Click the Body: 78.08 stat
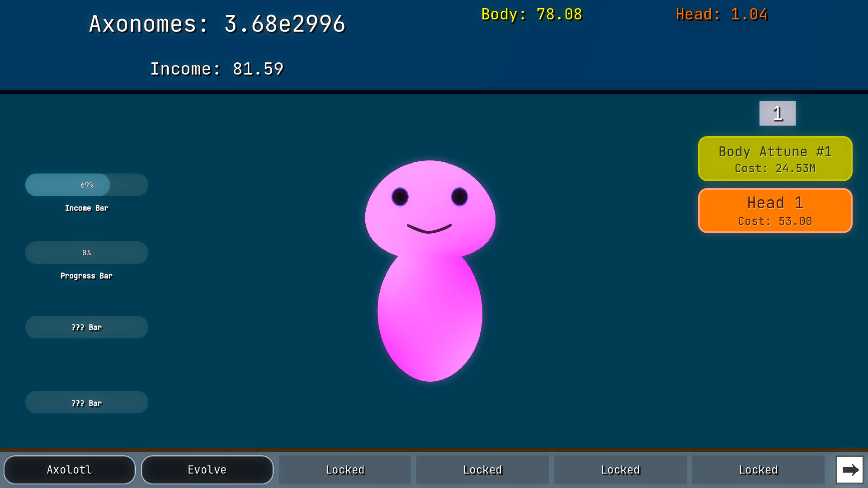The width and height of the screenshot is (868, 488). (532, 14)
